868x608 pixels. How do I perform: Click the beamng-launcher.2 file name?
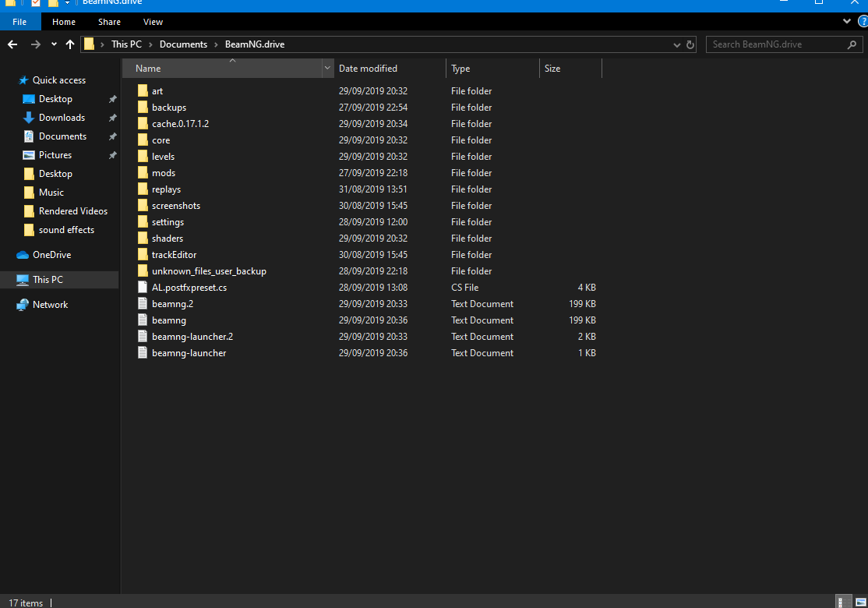point(192,337)
